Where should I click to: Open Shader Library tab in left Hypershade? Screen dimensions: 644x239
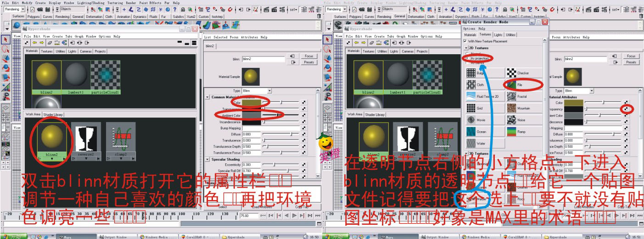pos(54,115)
